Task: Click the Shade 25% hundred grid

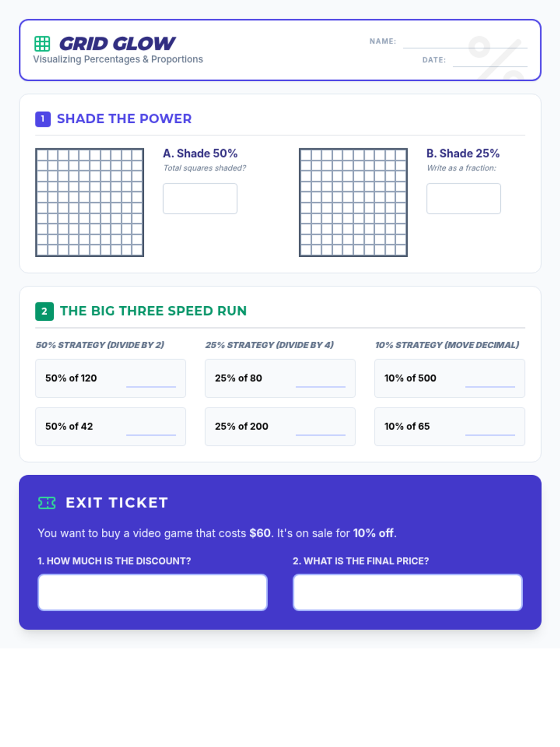Action: (353, 203)
